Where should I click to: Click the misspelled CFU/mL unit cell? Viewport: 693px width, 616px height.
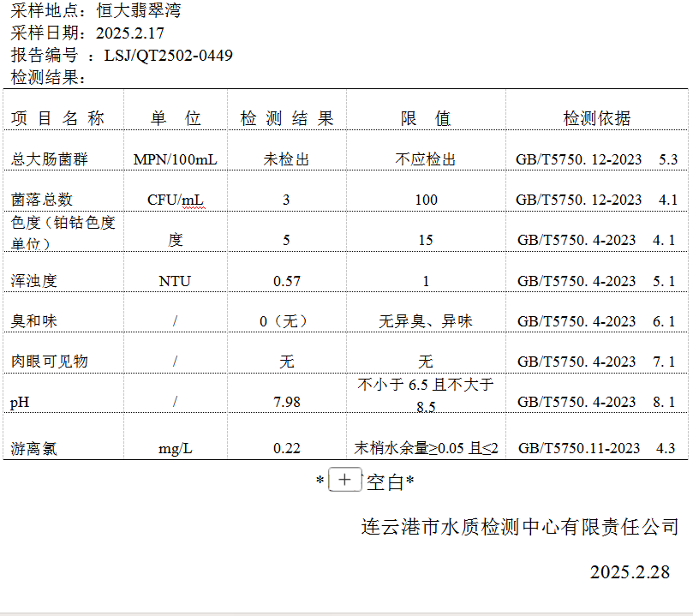[x=176, y=200]
